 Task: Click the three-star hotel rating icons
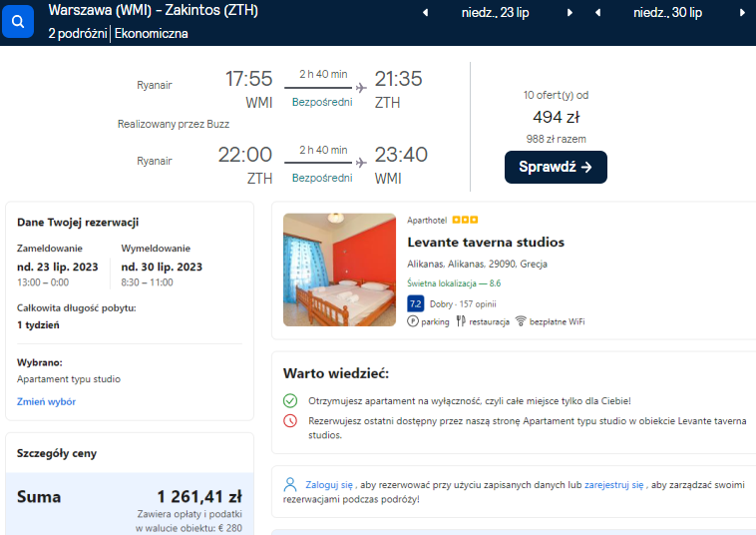[x=465, y=220]
